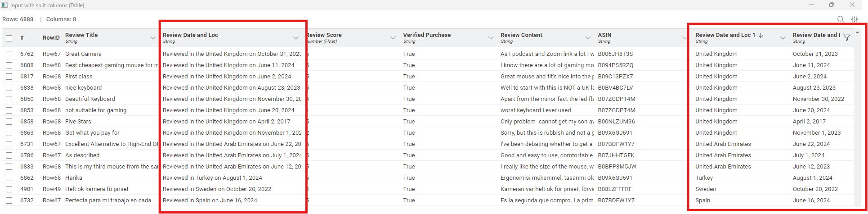Expand the Review Content column dropdown
Screen dimensions: 868x214
[588, 38]
